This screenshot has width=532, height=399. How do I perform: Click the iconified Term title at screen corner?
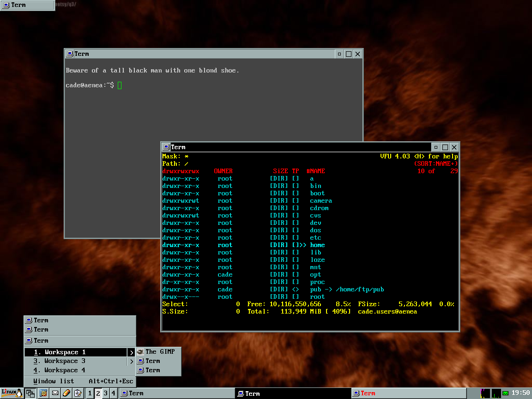(27, 5)
